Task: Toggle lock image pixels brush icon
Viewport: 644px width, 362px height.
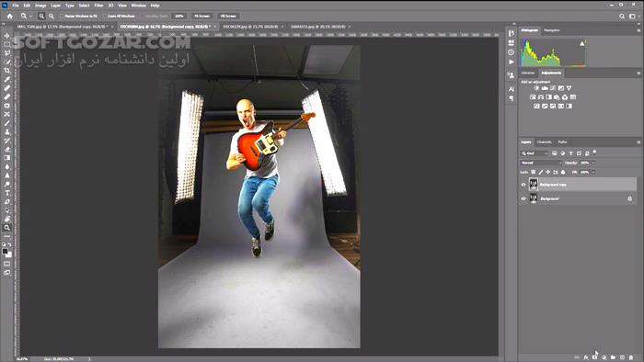Action: coord(541,172)
